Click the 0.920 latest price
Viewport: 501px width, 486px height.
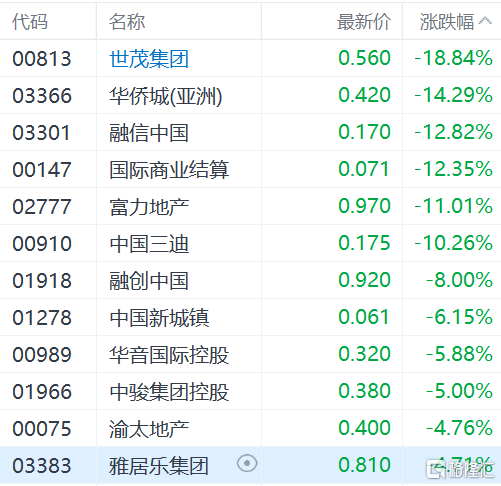tap(364, 280)
